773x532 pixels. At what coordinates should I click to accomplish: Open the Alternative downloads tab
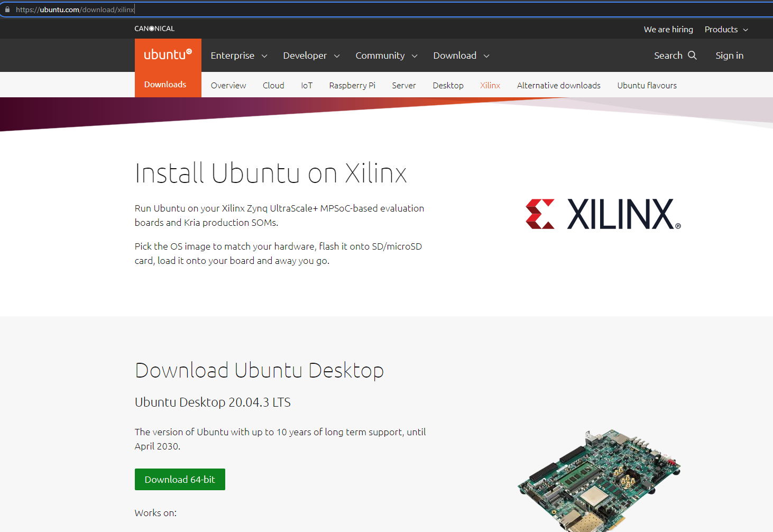[559, 85]
